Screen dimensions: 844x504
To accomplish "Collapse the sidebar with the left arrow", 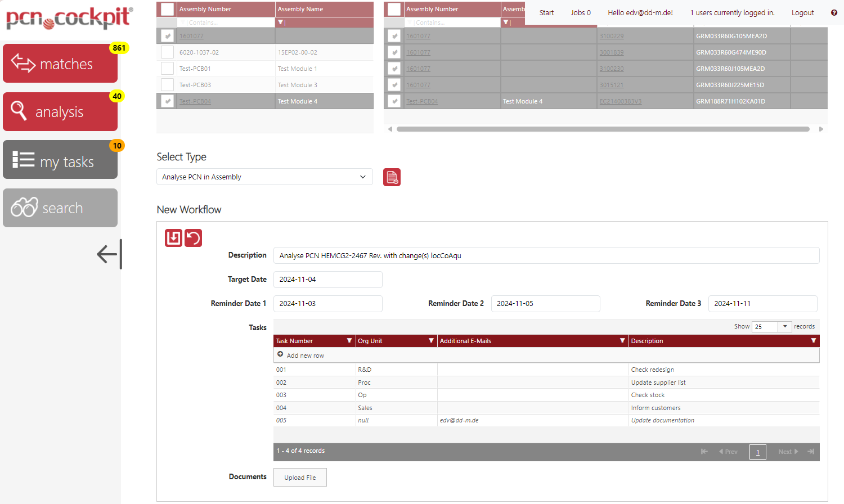I will 109,254.
